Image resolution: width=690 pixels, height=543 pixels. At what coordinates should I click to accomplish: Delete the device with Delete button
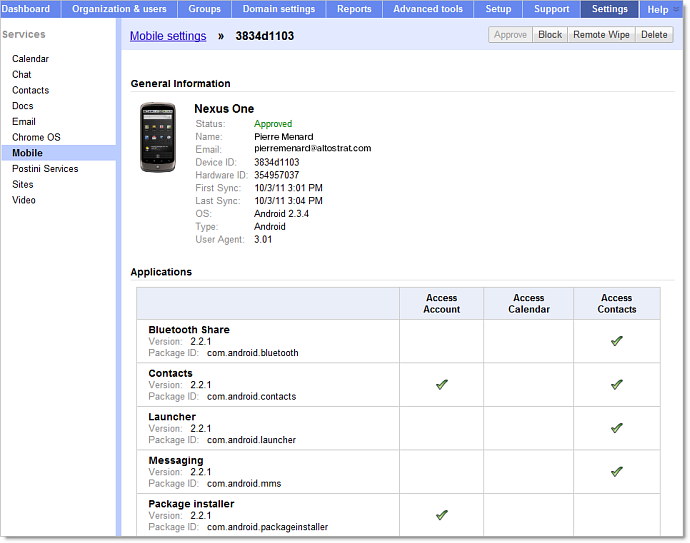[654, 35]
